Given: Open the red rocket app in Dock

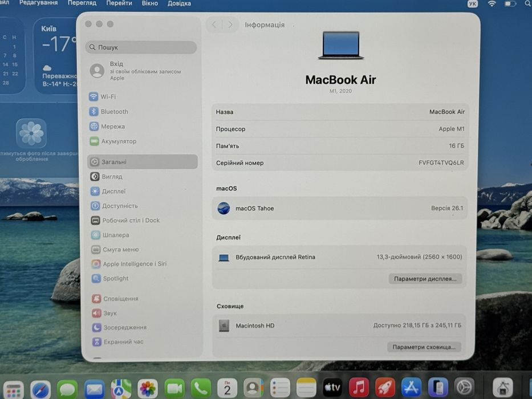Looking at the screenshot, I should (x=385, y=387).
